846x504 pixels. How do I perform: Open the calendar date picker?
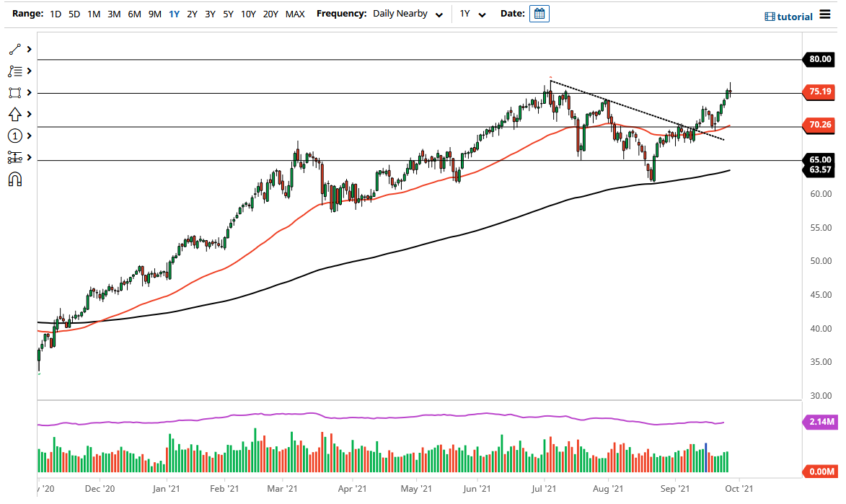pyautogui.click(x=539, y=14)
